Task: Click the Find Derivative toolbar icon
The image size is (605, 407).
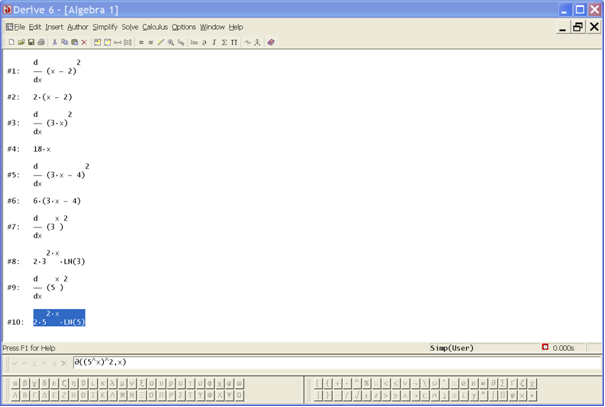Action: 205,43
